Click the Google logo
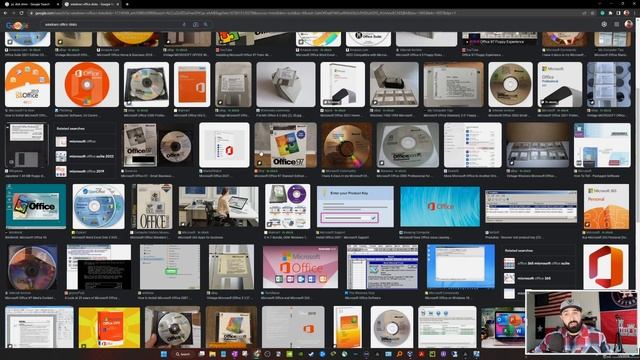640x360 pixels. [x=16, y=25]
